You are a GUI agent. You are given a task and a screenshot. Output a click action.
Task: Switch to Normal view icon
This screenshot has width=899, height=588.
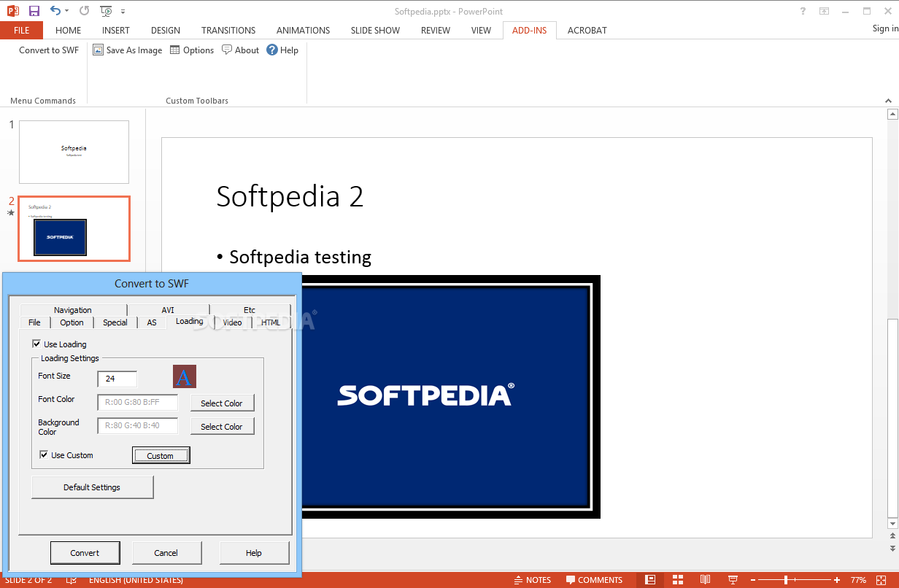(x=649, y=580)
